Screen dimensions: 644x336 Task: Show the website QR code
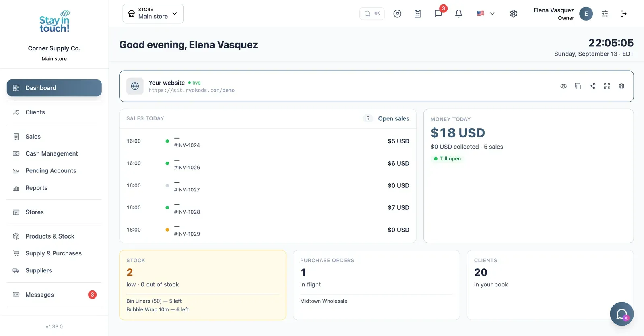607,86
